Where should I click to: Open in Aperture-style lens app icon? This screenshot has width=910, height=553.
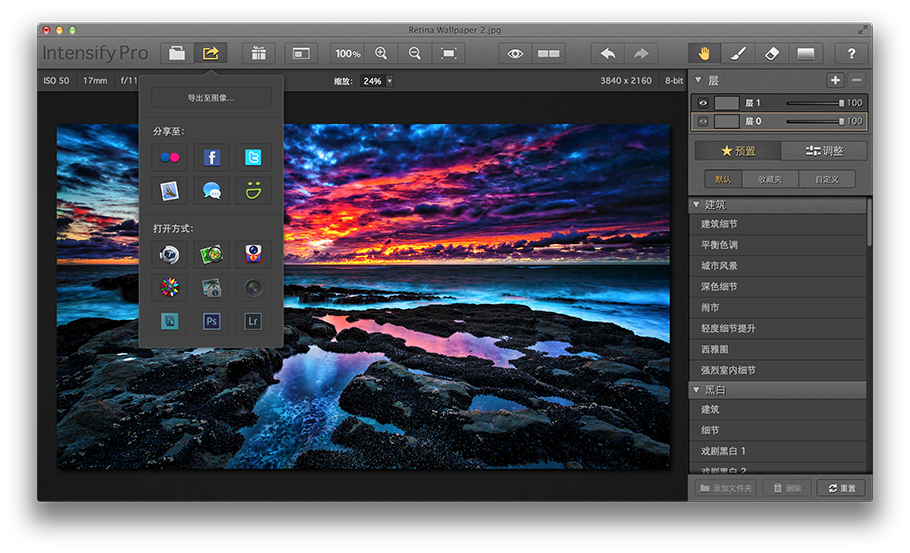[x=169, y=254]
